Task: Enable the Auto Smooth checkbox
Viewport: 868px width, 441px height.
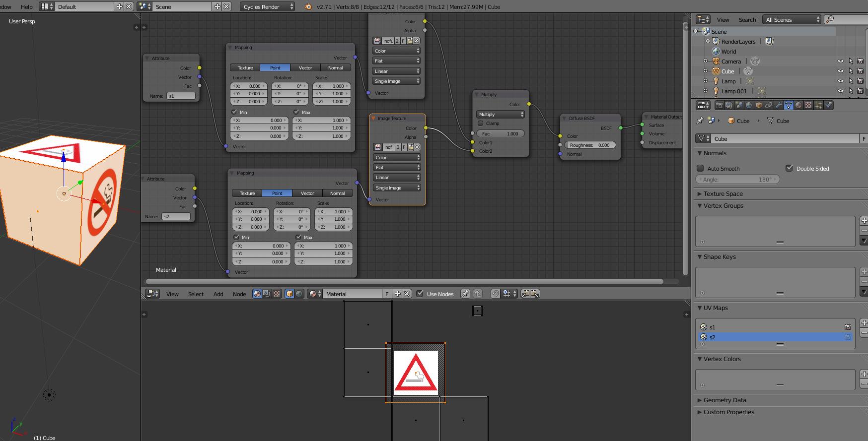Action: click(x=700, y=169)
